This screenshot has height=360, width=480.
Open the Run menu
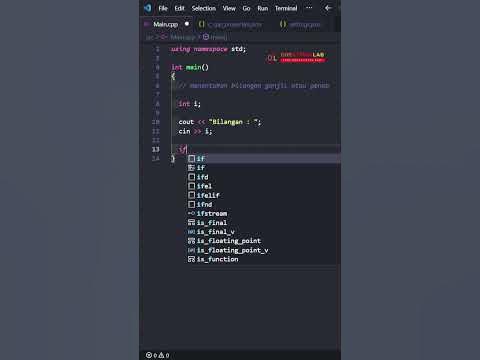pos(263,8)
